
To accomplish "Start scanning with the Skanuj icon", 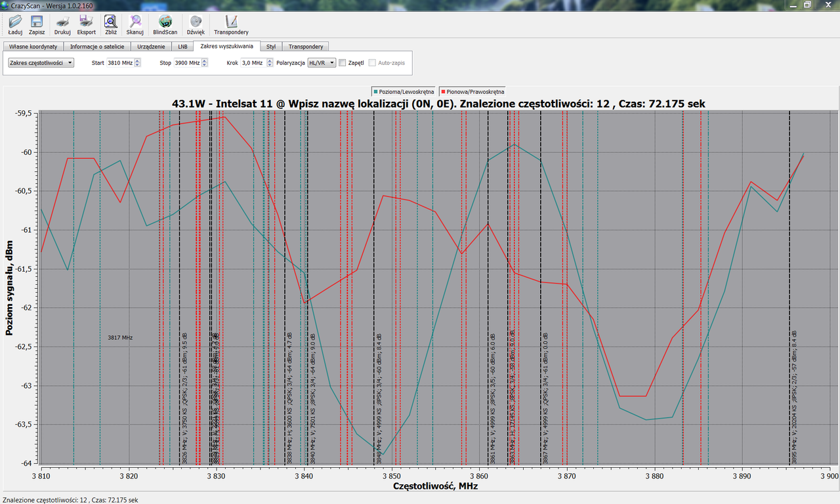I will [135, 25].
